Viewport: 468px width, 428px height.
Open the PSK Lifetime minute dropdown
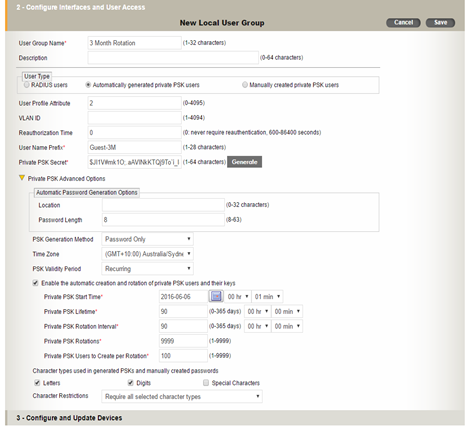(x=287, y=311)
